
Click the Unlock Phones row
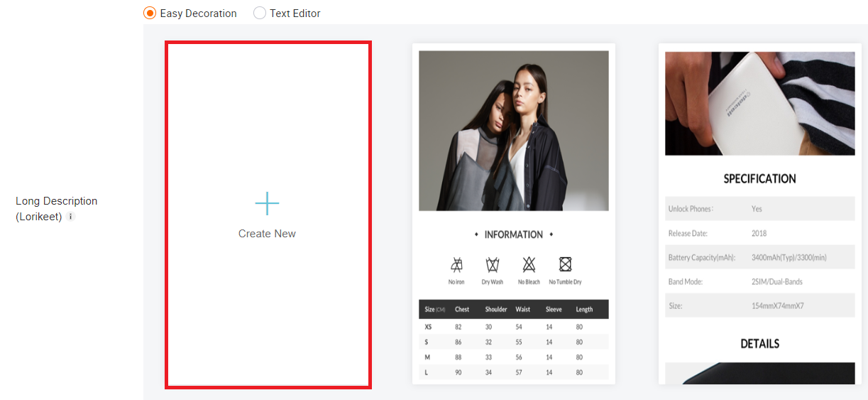[x=760, y=209]
